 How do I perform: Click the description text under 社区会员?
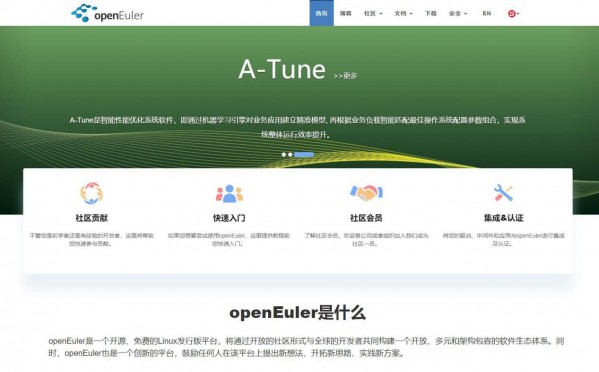366,239
